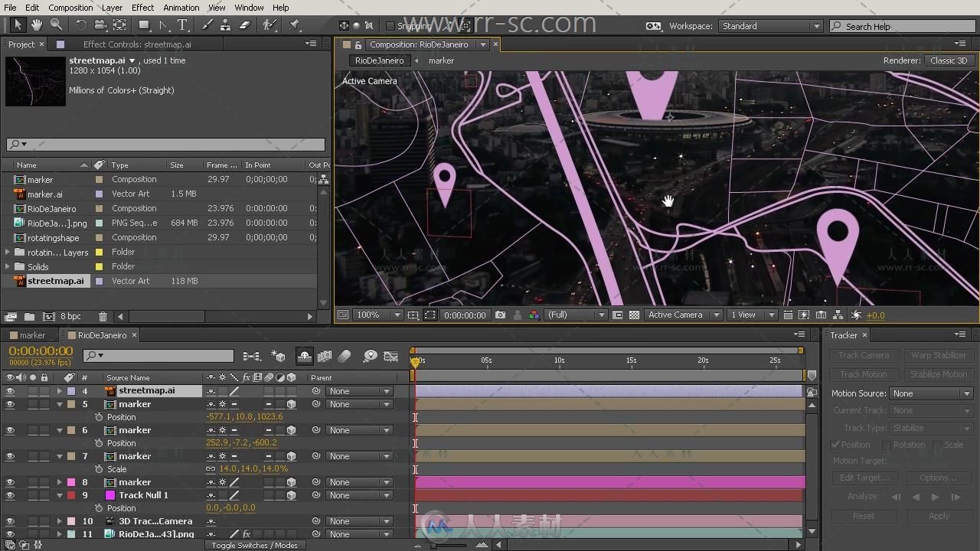This screenshot has height=551, width=980.
Task: Select the Puppet Pin tool
Action: 295,25
